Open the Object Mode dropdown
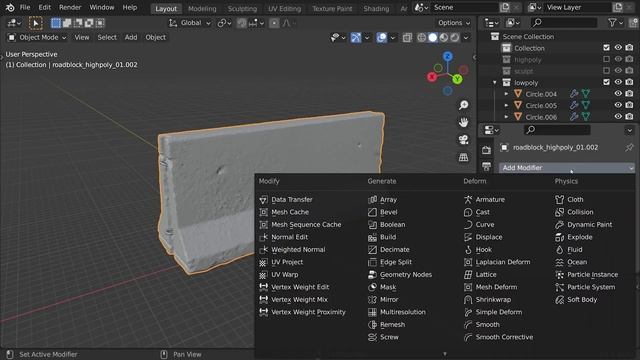Viewport: 640px width, 360px height. [x=37, y=38]
